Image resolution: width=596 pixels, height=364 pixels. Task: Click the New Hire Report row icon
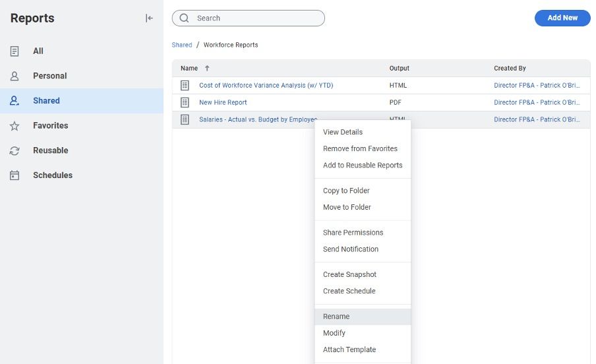point(185,102)
